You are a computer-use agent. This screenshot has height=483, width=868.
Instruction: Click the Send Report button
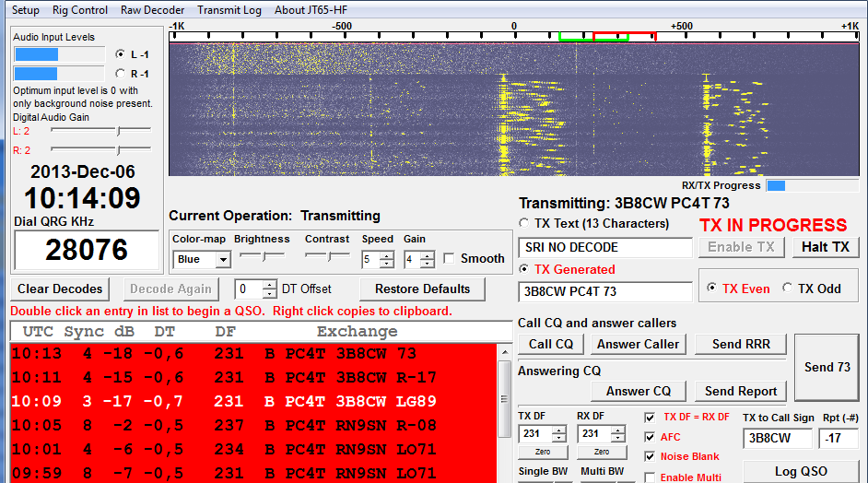[x=741, y=392]
